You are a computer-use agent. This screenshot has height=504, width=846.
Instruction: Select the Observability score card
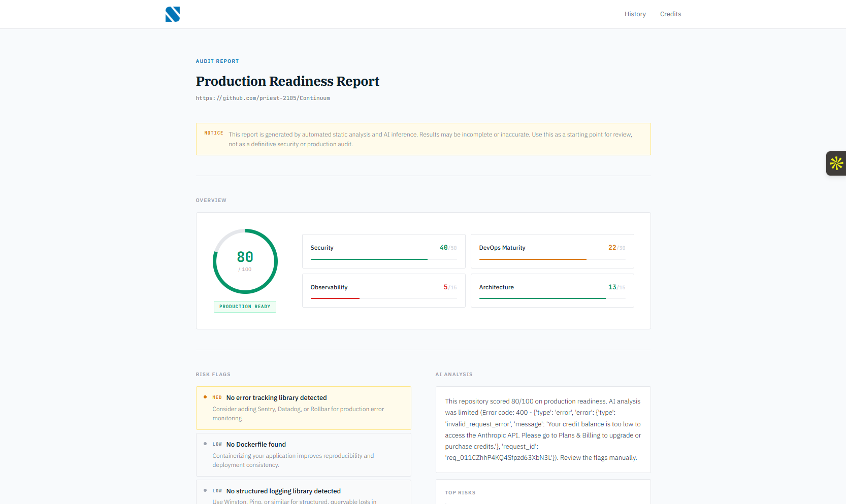point(383,290)
